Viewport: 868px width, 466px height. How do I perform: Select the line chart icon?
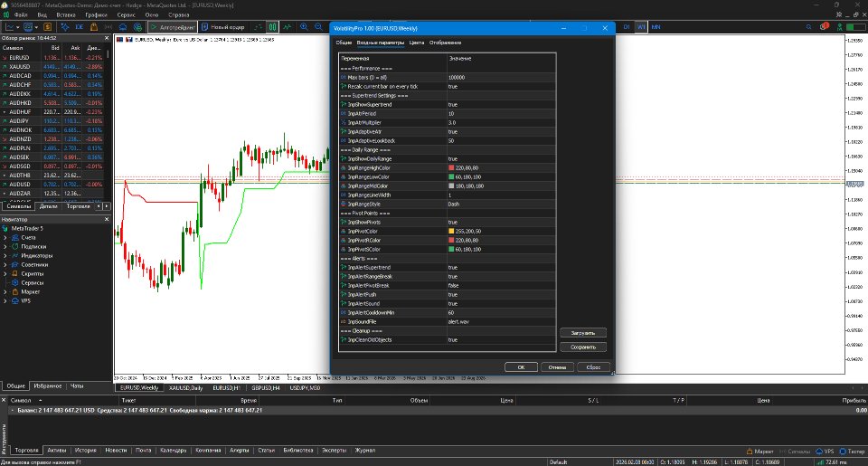(288, 26)
